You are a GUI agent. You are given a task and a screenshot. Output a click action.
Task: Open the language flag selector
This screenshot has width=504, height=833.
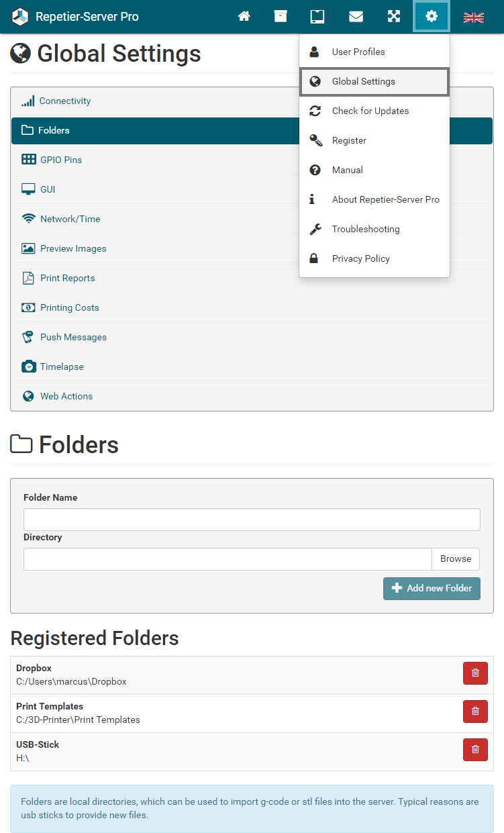[x=474, y=17]
